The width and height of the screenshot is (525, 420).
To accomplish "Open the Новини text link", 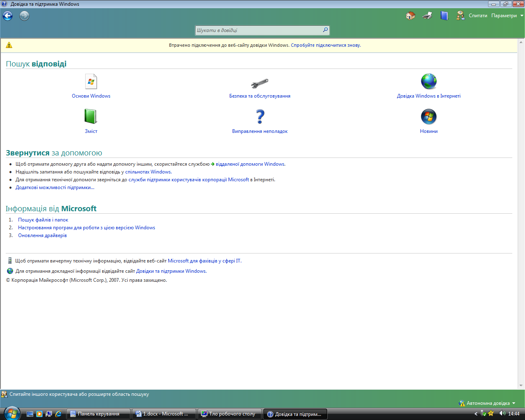I will (429, 131).
